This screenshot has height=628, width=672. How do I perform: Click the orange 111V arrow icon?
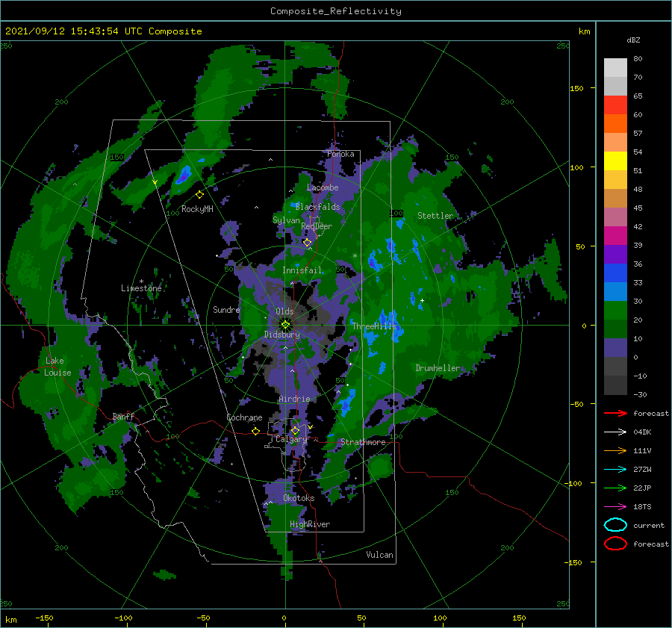click(615, 450)
